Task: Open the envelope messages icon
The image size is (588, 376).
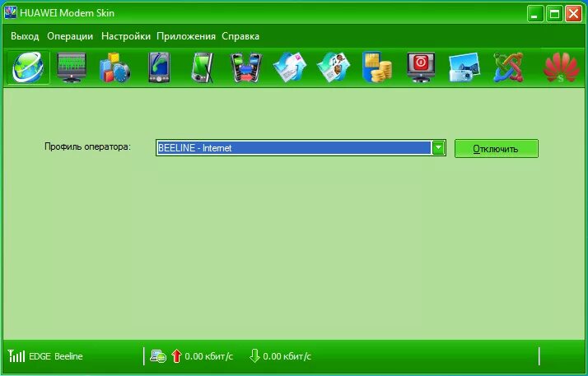Action: [290, 67]
